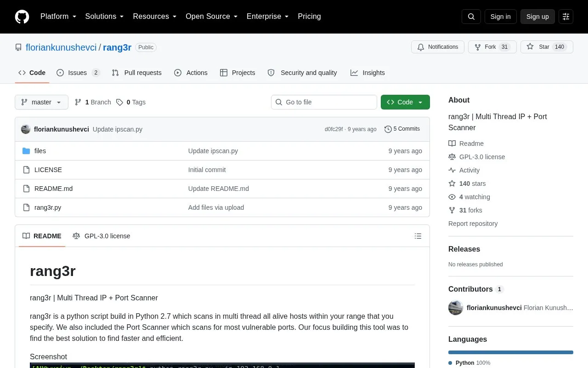Click the LICENSE file icon

26,170
